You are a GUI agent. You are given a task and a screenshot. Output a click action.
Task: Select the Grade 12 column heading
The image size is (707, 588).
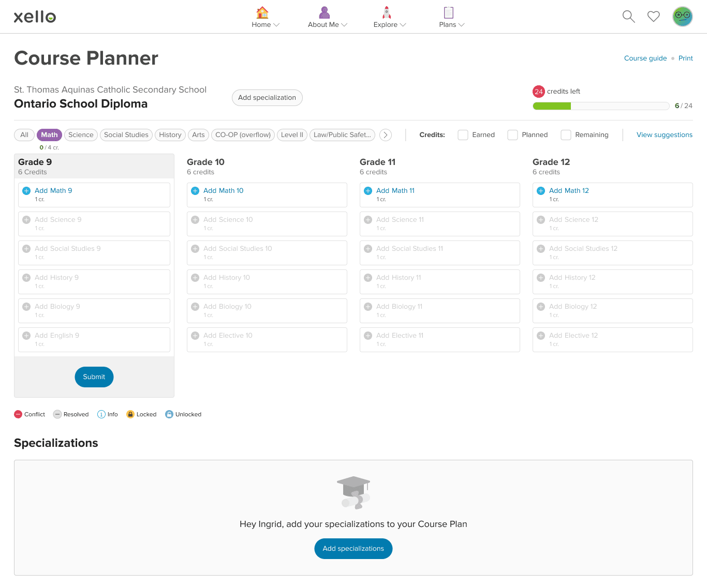(x=551, y=162)
